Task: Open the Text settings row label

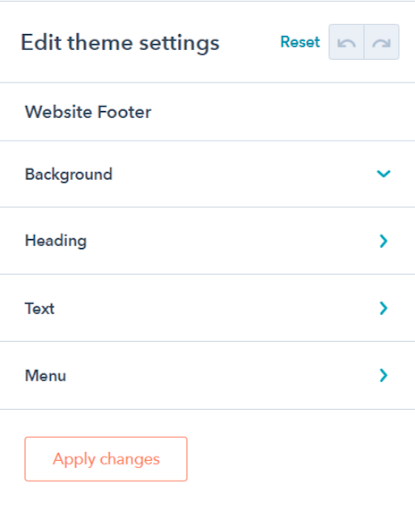Action: click(x=40, y=308)
